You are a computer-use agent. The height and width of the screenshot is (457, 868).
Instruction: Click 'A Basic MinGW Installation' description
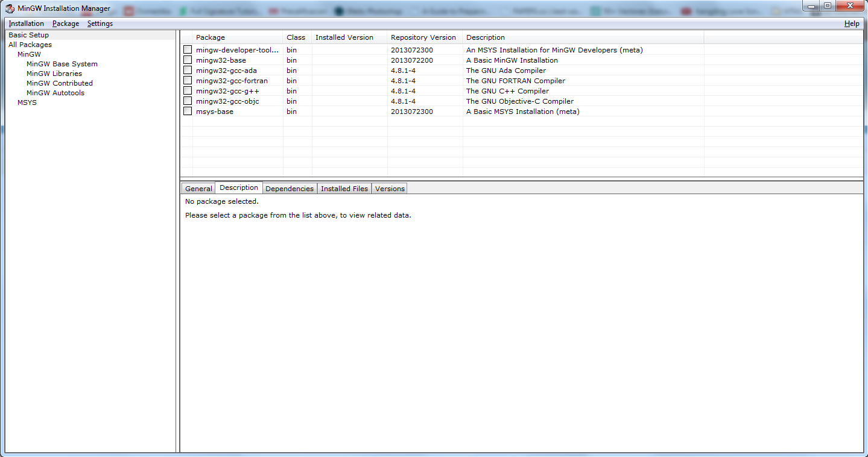pyautogui.click(x=512, y=60)
